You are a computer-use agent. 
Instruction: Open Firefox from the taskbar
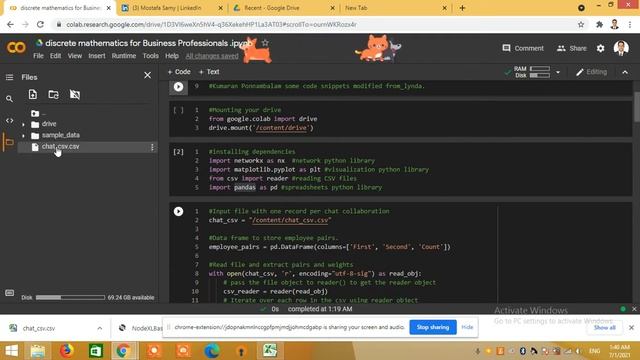click(67, 351)
